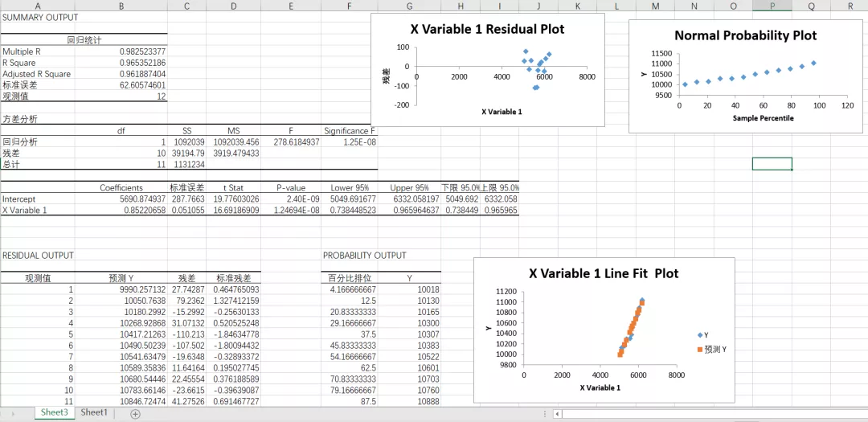Select the residual value -110.213
The width and height of the screenshot is (868, 422).
point(186,334)
